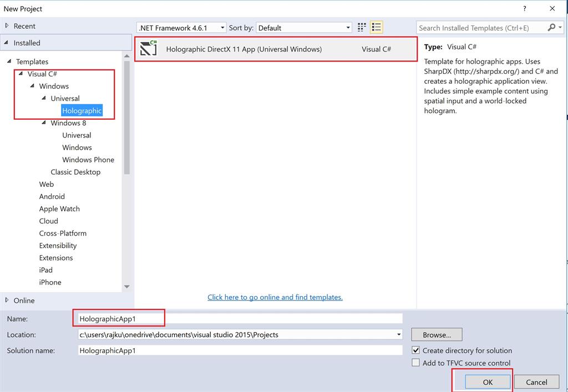
Task: Click the search options dropdown arrow
Action: [560, 28]
